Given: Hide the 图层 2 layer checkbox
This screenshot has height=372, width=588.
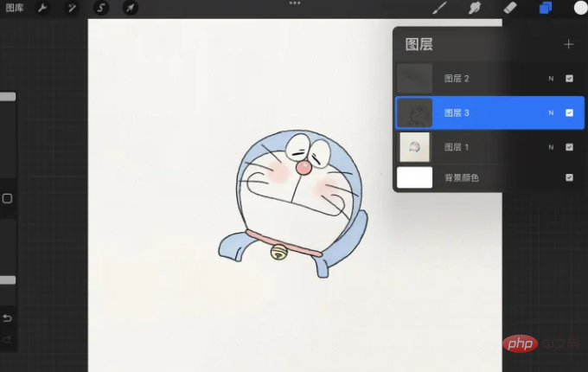Looking at the screenshot, I should point(569,79).
